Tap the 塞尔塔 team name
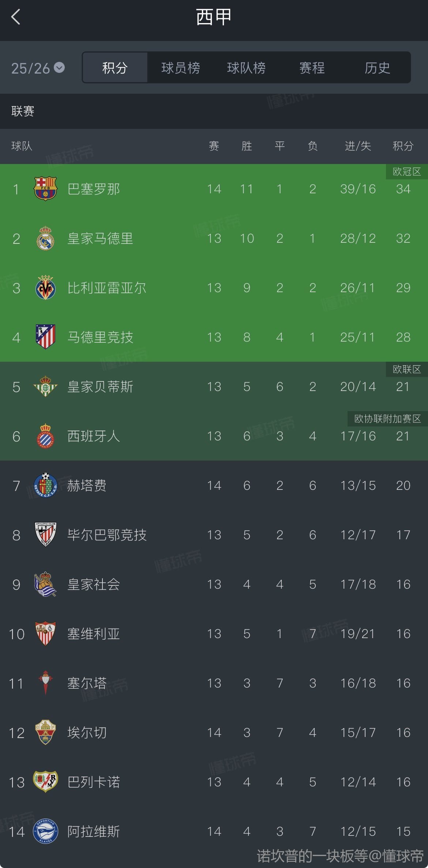 (87, 683)
